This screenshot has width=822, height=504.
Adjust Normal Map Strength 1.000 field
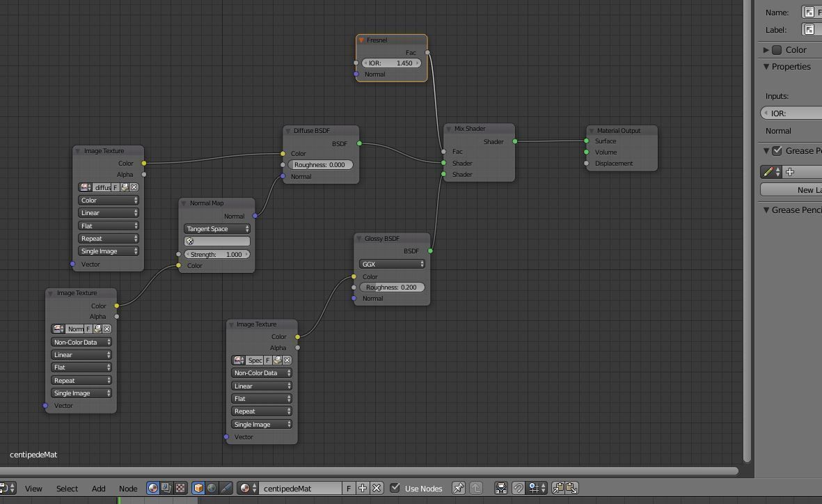click(x=217, y=254)
